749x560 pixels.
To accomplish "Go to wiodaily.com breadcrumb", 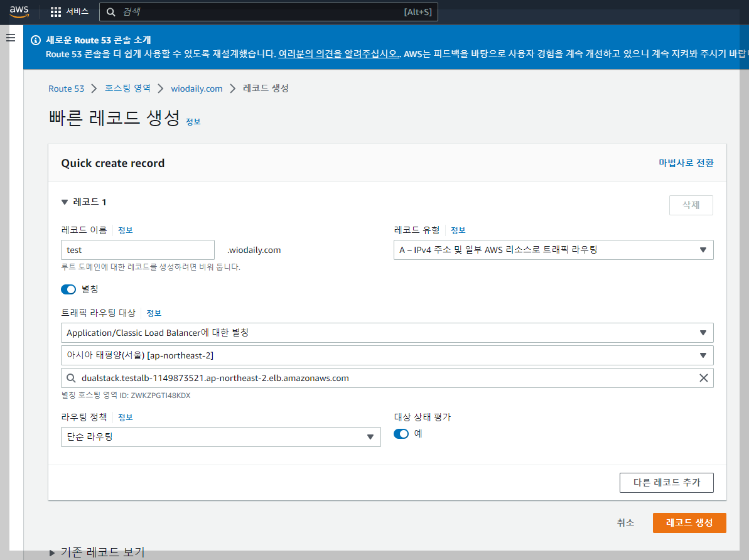I will [197, 89].
